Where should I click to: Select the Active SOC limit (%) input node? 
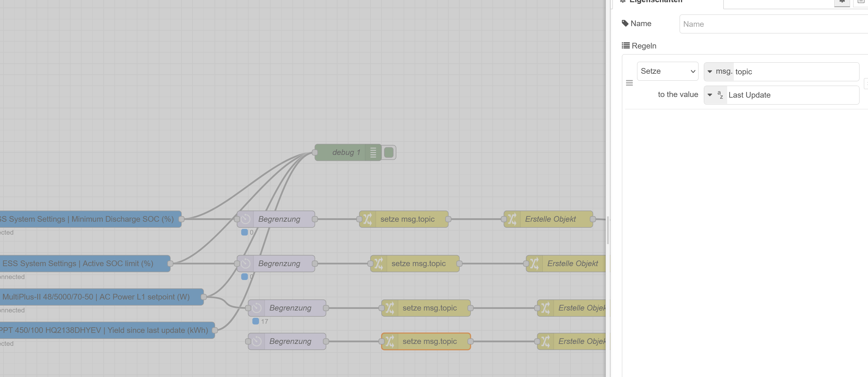point(84,264)
